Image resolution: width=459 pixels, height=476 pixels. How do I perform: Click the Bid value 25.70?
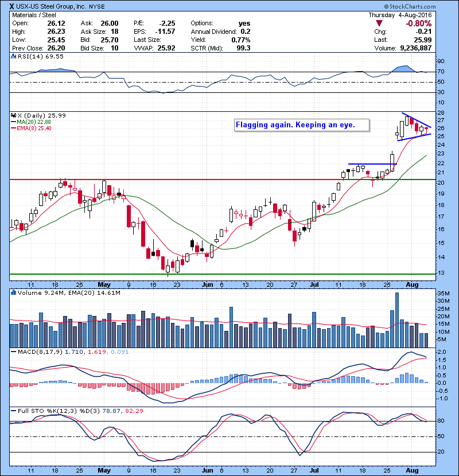[x=110, y=40]
